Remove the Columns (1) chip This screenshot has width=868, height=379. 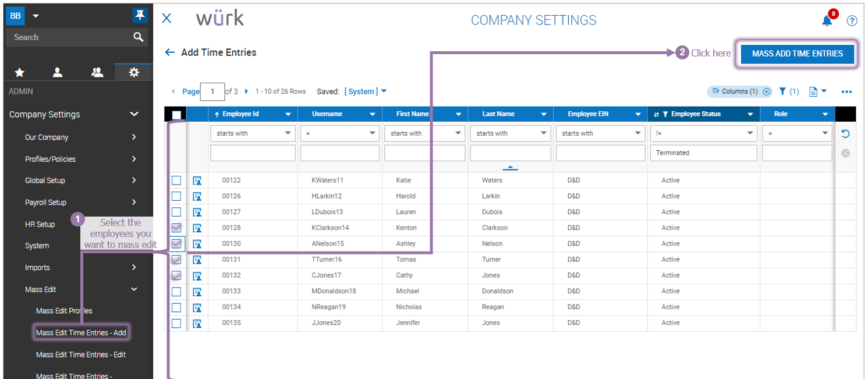[767, 91]
